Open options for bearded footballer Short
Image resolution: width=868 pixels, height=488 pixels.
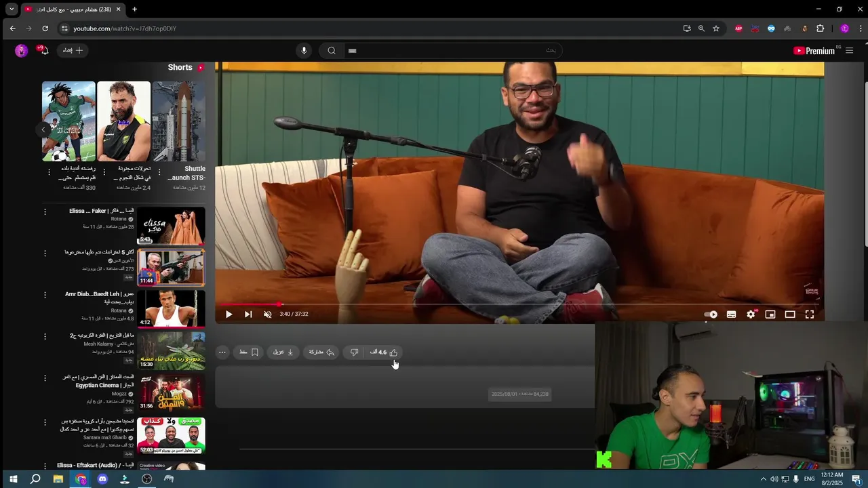(x=104, y=172)
